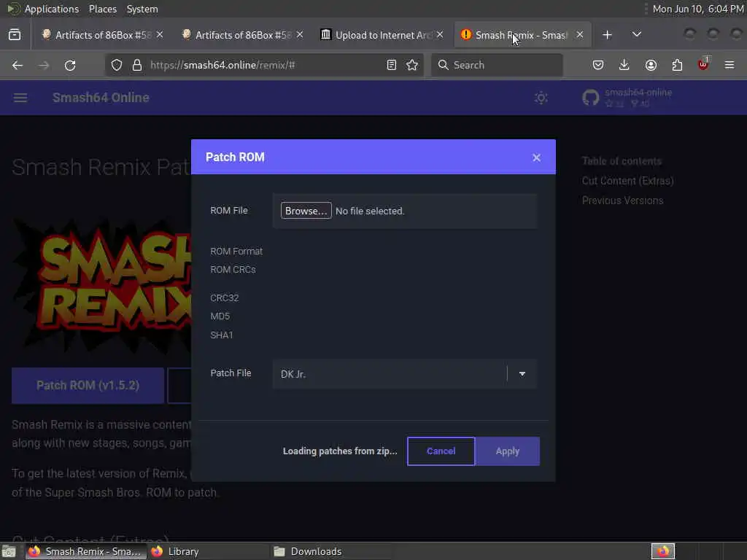
Task: Open Firefox hamburger application menu
Action: tap(729, 65)
